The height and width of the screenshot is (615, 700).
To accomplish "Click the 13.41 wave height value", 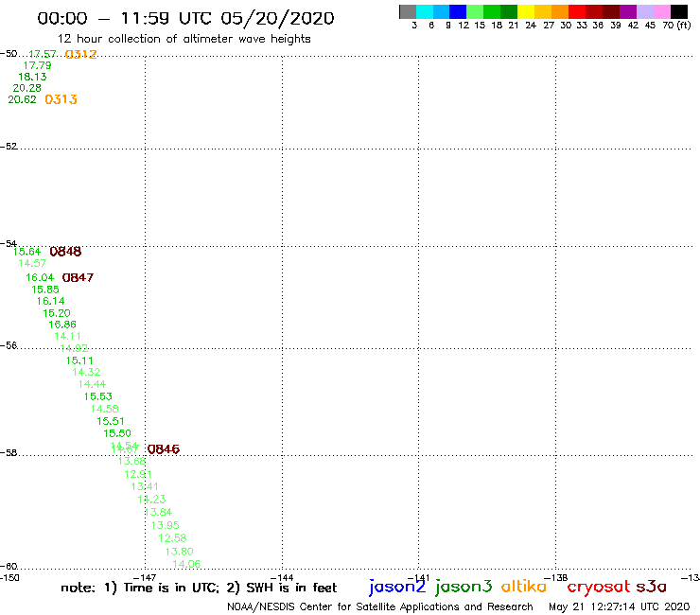I will point(145,486).
